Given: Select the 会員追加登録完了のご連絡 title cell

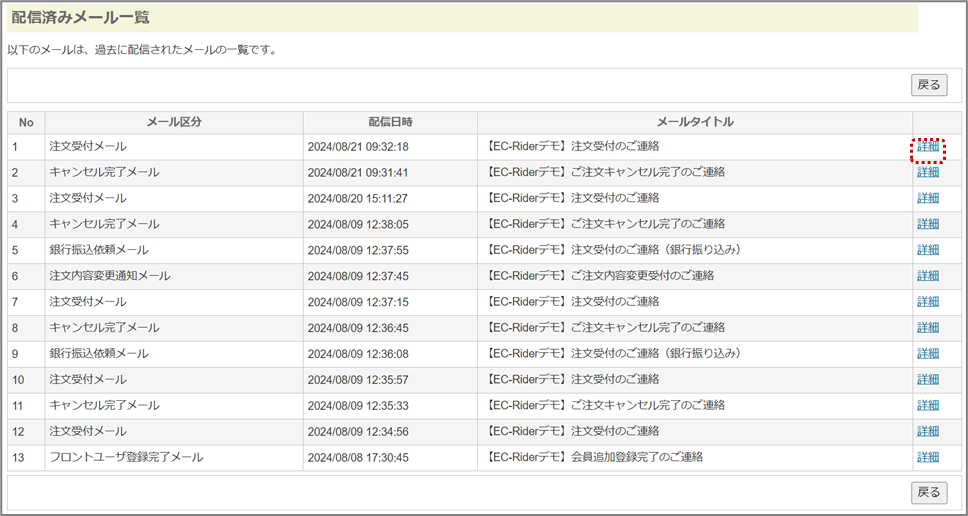Looking at the screenshot, I should point(595,457).
